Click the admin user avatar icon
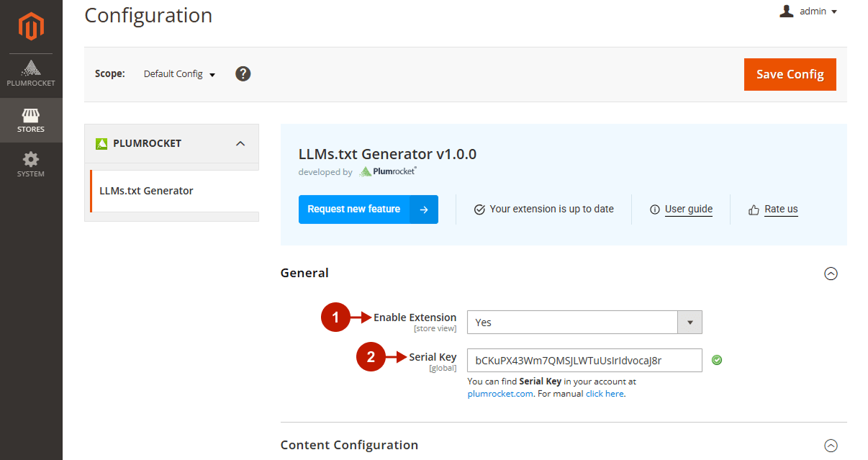Screen dimensions: 868x460 [x=786, y=11]
